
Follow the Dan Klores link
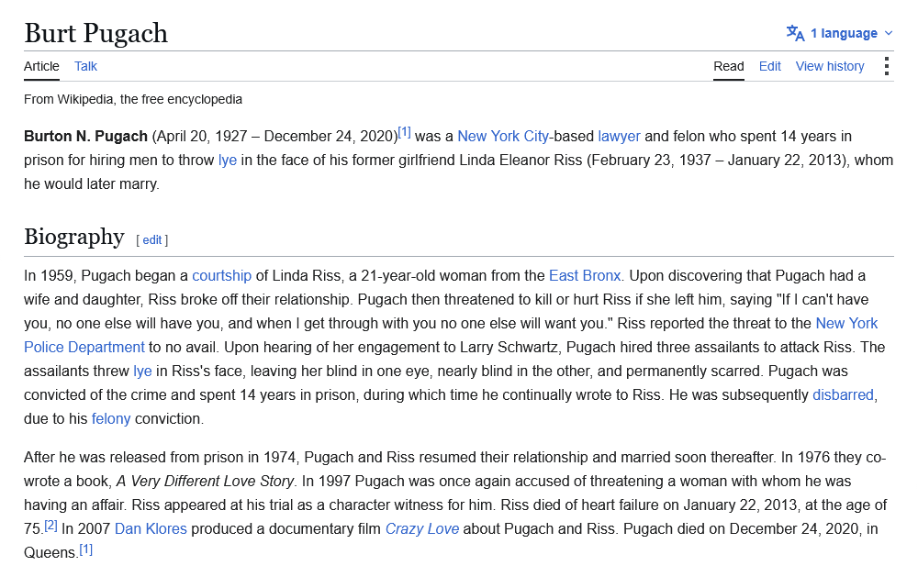click(151, 529)
